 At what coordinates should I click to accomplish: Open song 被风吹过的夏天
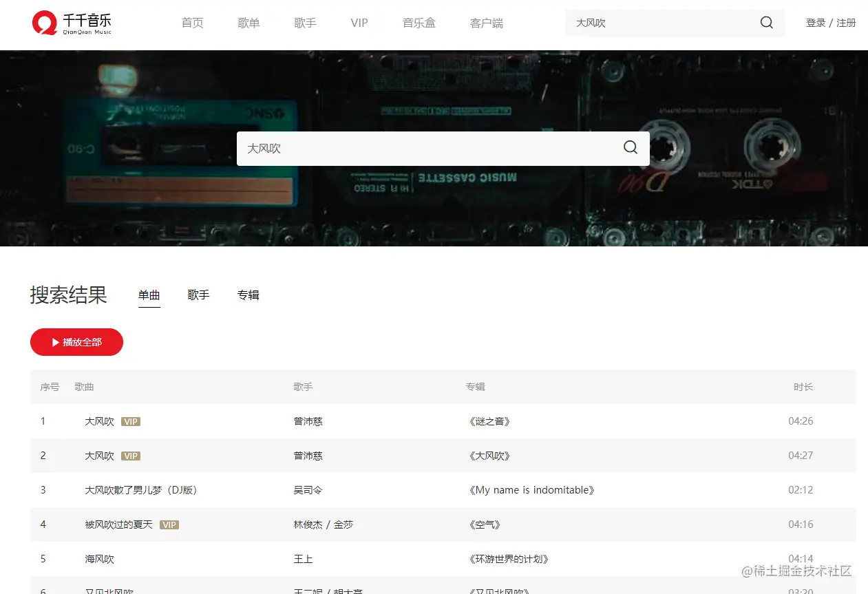119,524
